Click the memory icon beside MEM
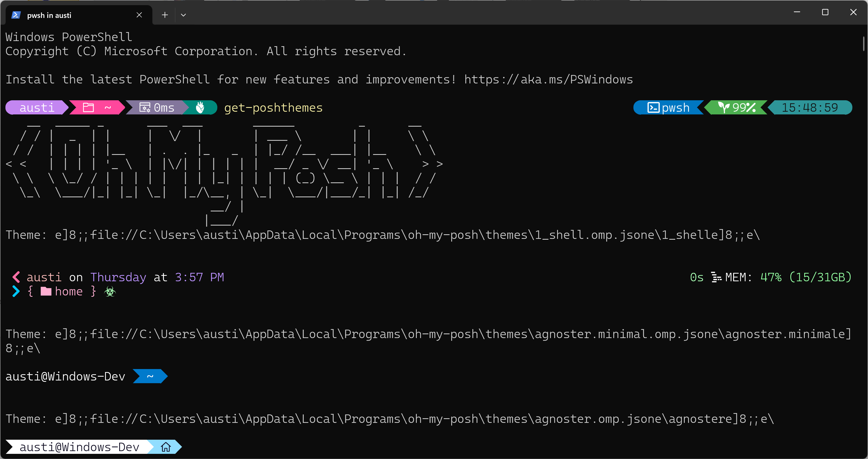 pos(716,277)
